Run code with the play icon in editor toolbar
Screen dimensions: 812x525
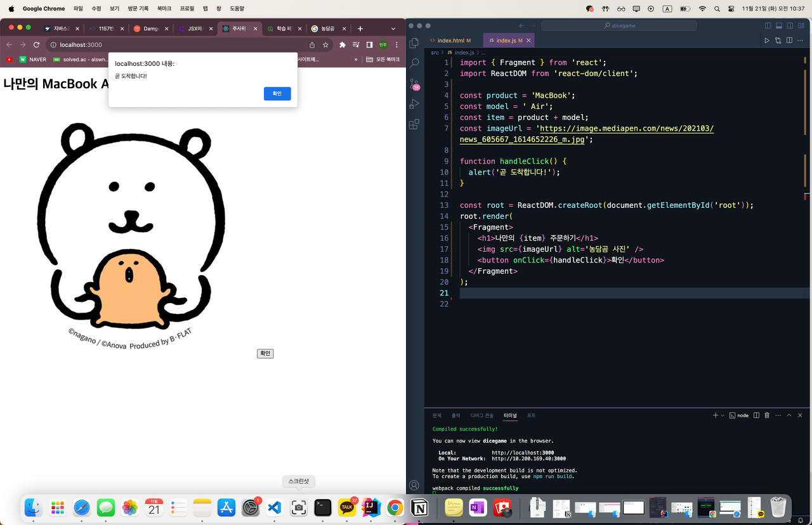(766, 41)
